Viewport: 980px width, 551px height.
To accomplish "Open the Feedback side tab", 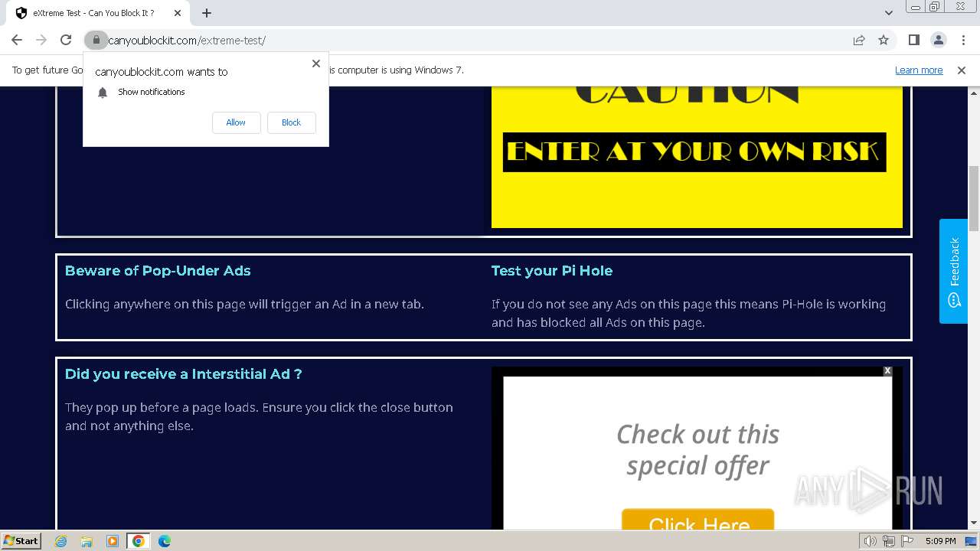I will (x=953, y=272).
